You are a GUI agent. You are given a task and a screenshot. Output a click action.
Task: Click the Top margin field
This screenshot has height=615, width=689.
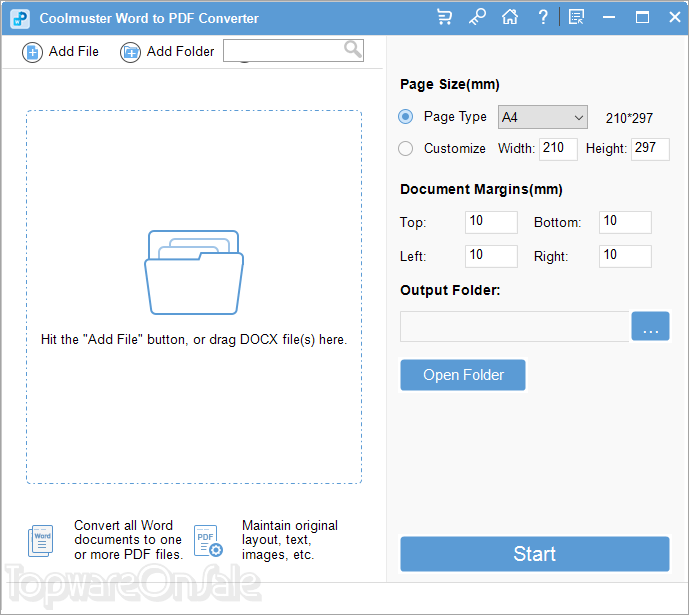[x=491, y=222]
